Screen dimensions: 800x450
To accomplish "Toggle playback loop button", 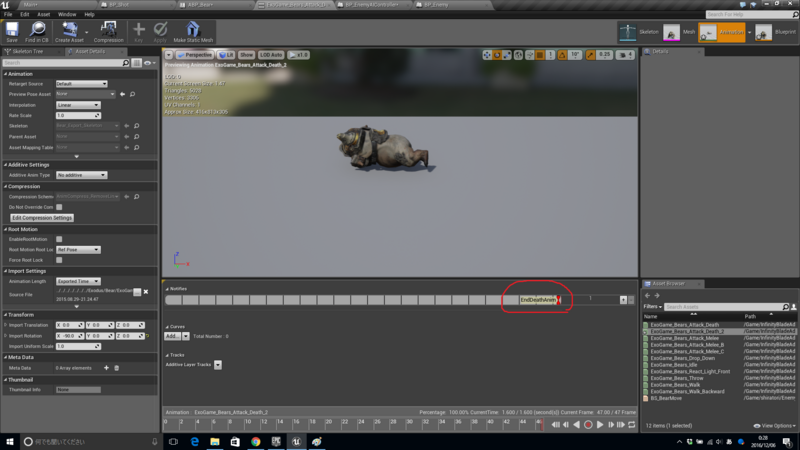I will pyautogui.click(x=632, y=424).
